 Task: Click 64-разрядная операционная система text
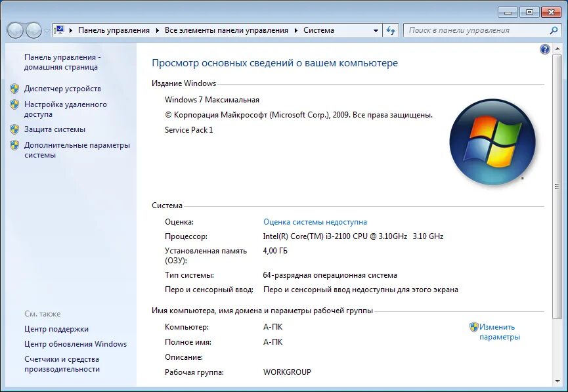tap(330, 275)
